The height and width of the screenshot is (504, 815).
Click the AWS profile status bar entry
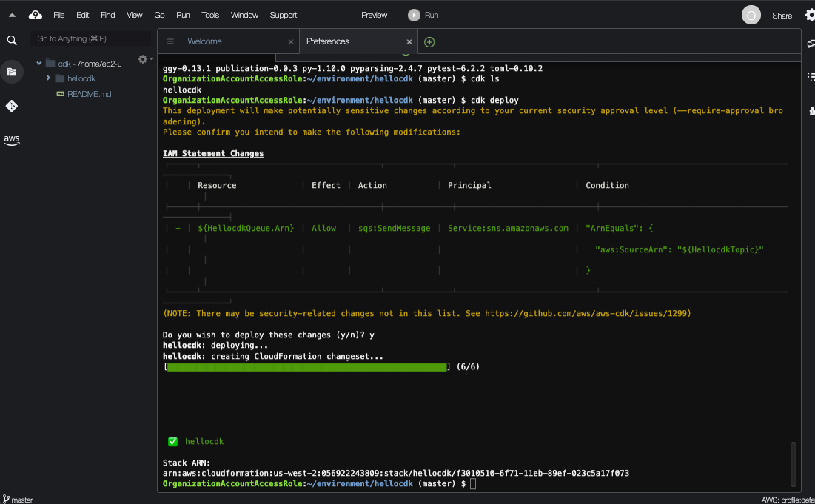(x=788, y=500)
